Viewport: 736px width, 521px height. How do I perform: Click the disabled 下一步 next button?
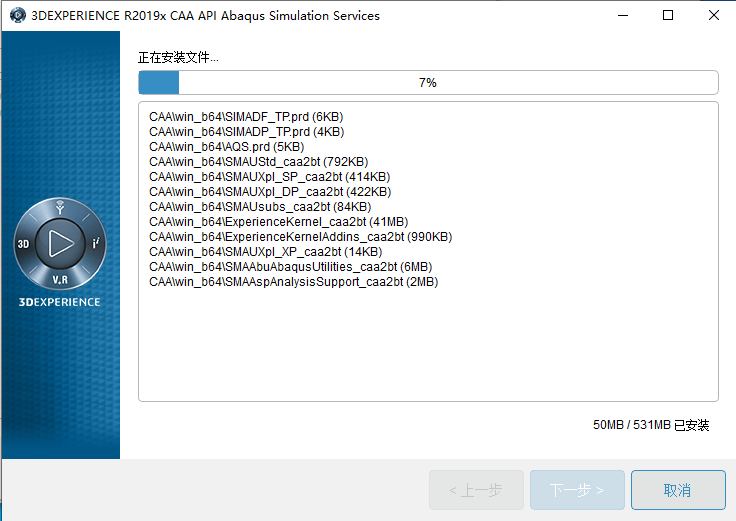click(x=577, y=490)
